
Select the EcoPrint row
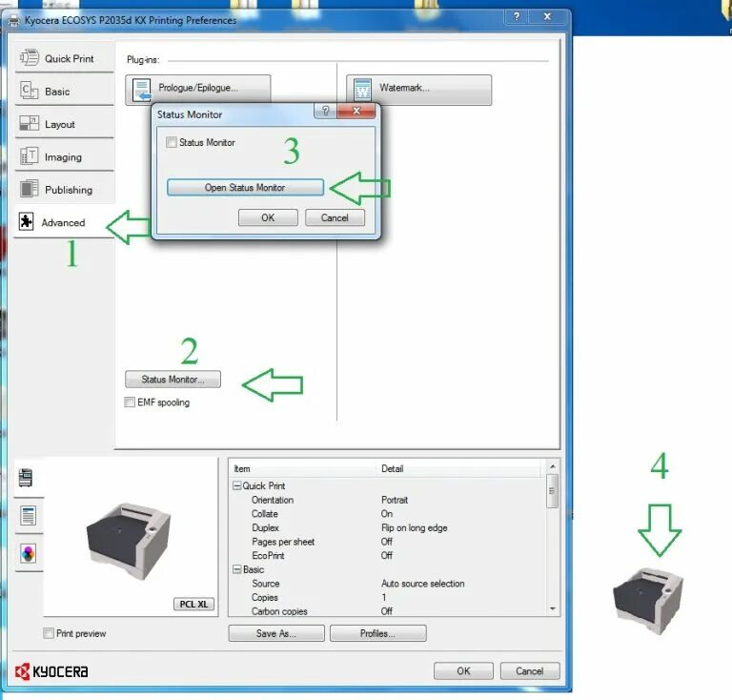pos(388,555)
